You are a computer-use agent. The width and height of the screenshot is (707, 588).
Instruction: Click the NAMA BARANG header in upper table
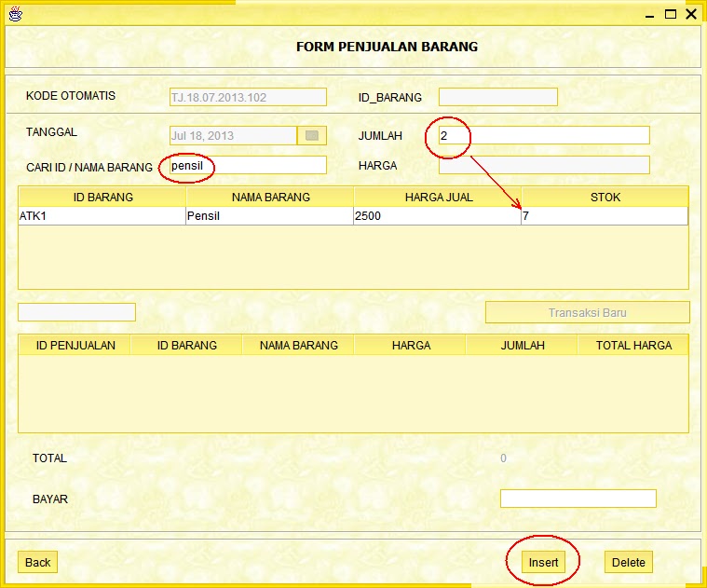[270, 197]
